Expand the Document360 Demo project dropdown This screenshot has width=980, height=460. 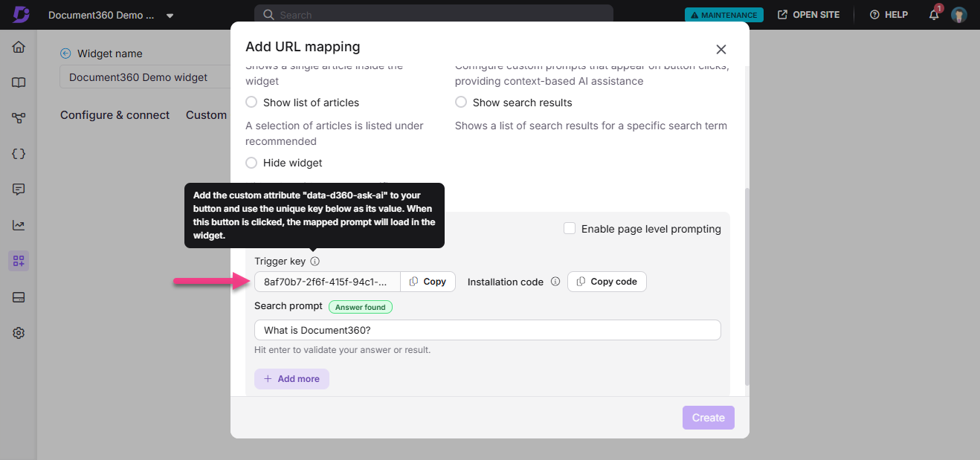(170, 16)
